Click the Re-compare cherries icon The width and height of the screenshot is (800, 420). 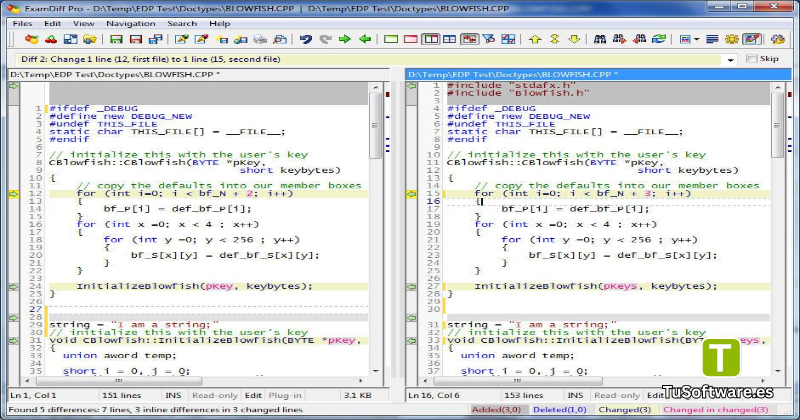[51, 39]
